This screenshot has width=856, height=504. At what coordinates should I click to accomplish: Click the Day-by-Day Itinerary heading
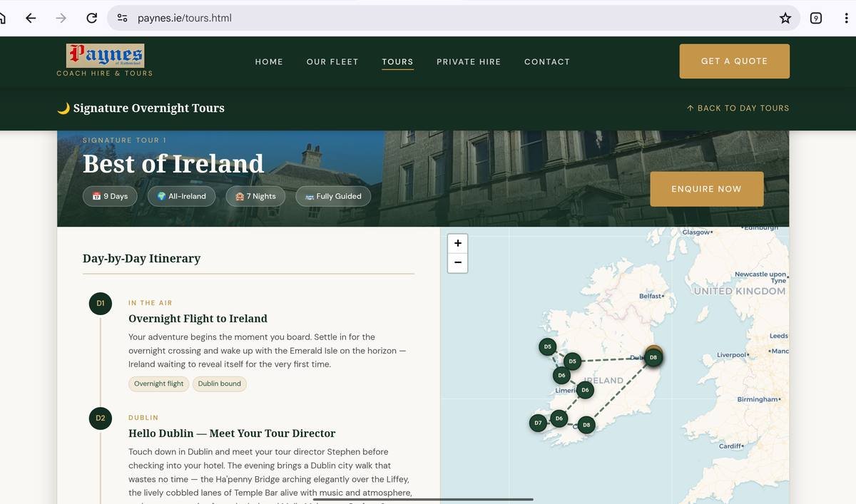141,258
